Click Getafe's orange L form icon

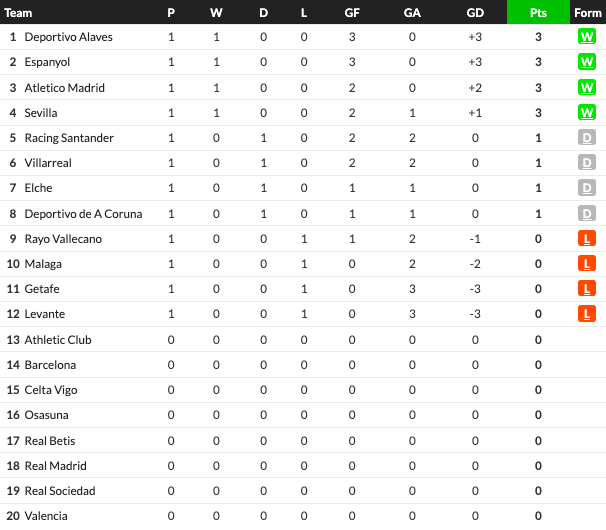tap(586, 289)
